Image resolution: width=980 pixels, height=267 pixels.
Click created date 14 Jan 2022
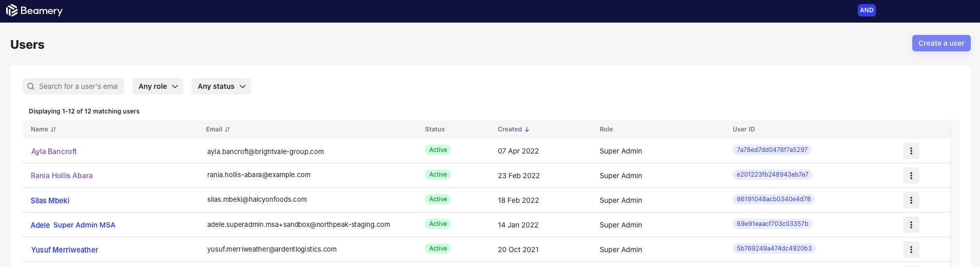(518, 225)
